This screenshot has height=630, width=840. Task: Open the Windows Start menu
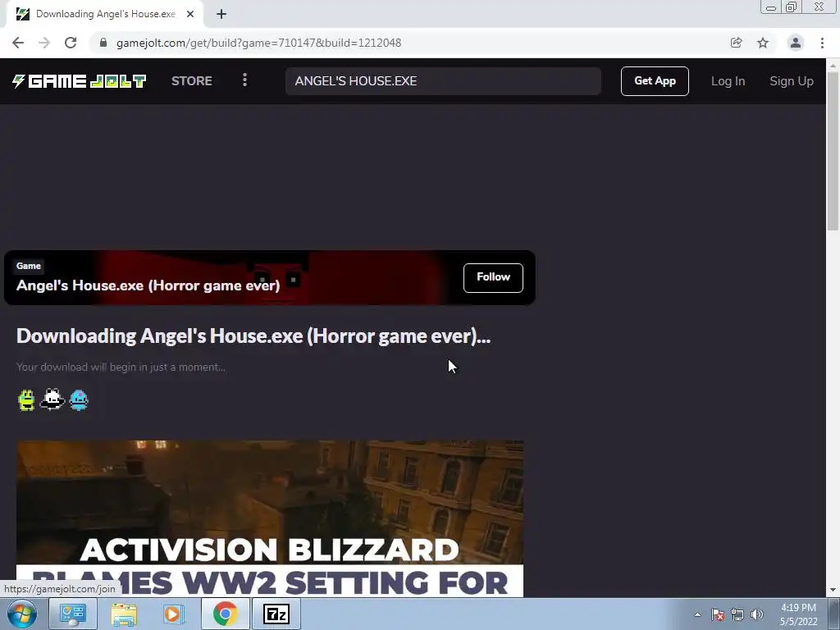[22, 614]
